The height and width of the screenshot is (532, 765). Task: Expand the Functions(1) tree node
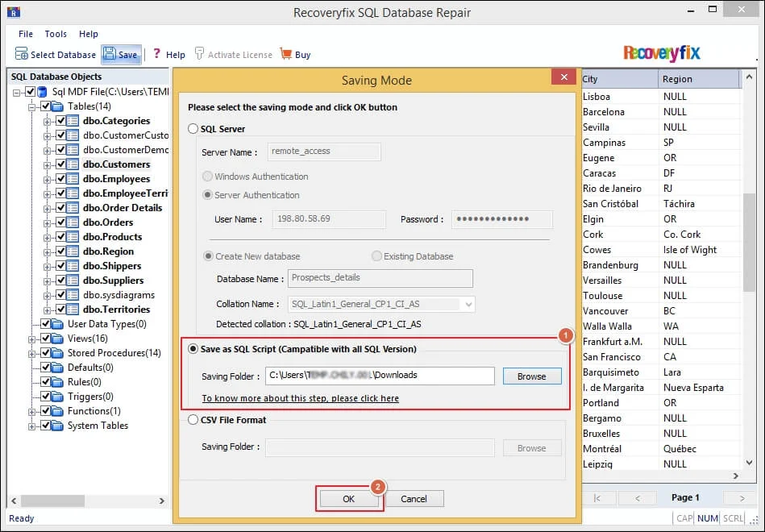pos(31,411)
